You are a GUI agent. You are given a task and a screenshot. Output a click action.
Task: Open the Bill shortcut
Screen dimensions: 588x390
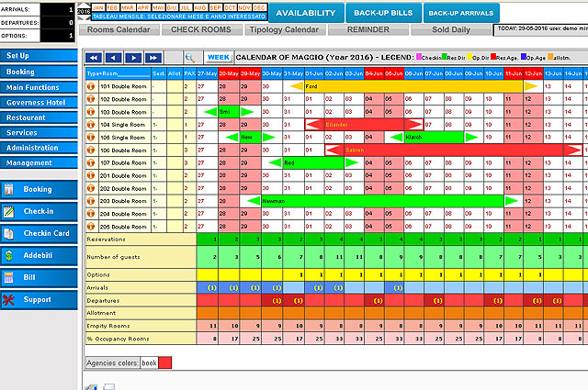(39, 278)
